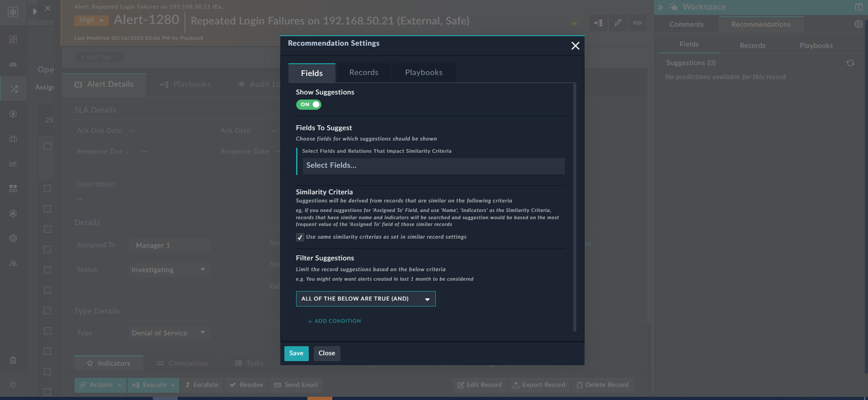The width and height of the screenshot is (868, 400).
Task: Turn off the Show Suggestions toggle
Action: (308, 104)
